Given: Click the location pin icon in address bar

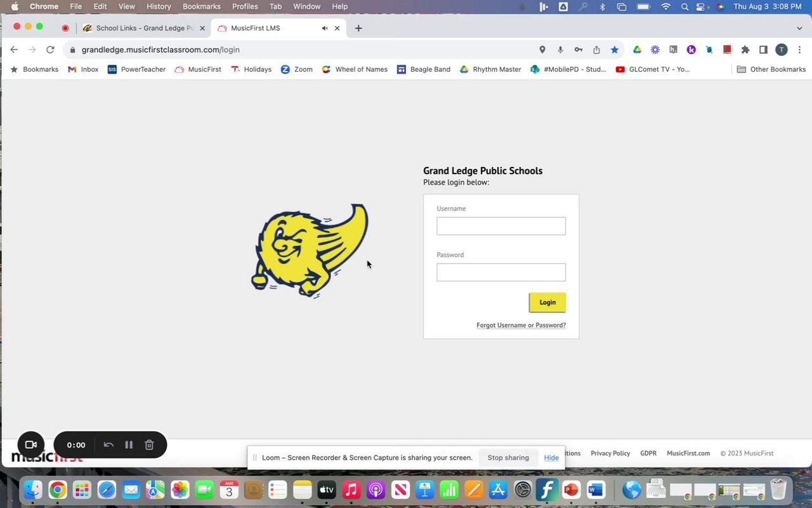Looking at the screenshot, I should tap(542, 50).
